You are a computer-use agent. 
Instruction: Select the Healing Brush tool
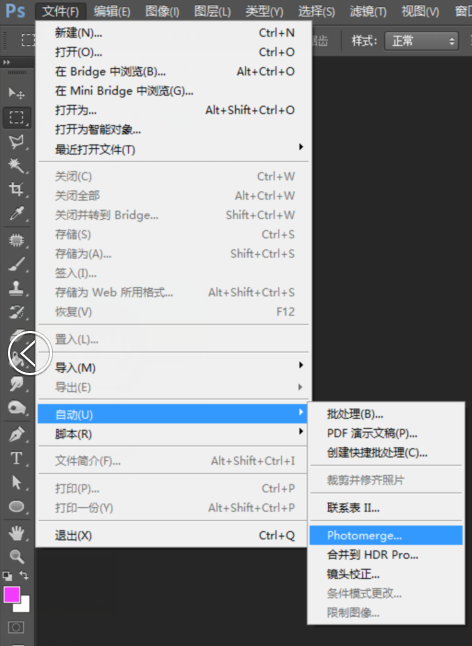tap(16, 240)
